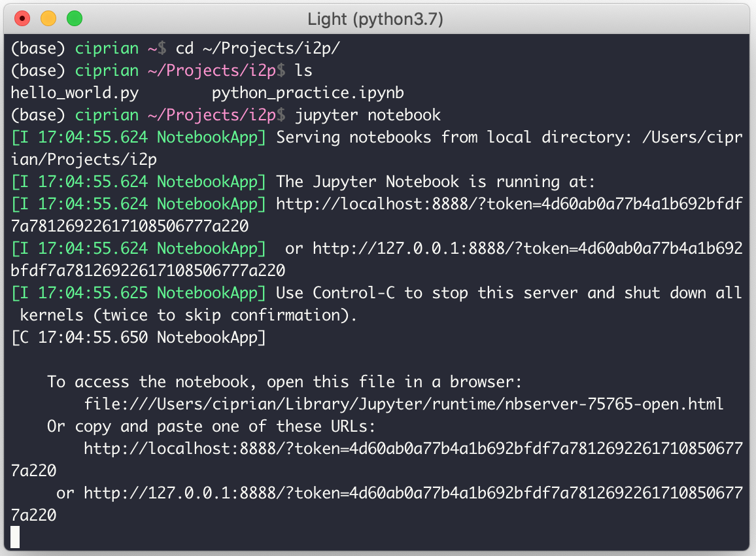
Task: Close the terminal window with red button
Action: pyautogui.click(x=22, y=19)
